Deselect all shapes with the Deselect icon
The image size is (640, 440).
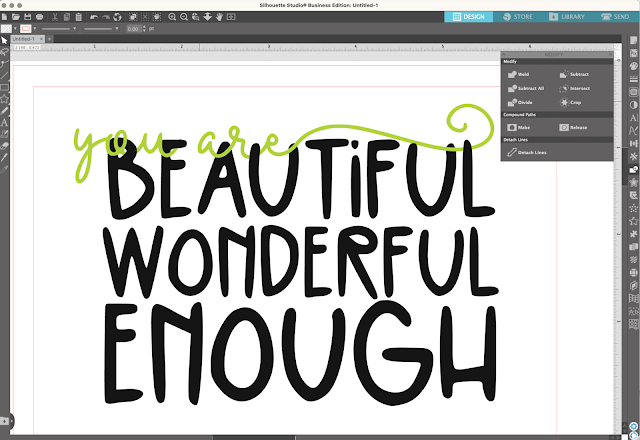click(145, 17)
